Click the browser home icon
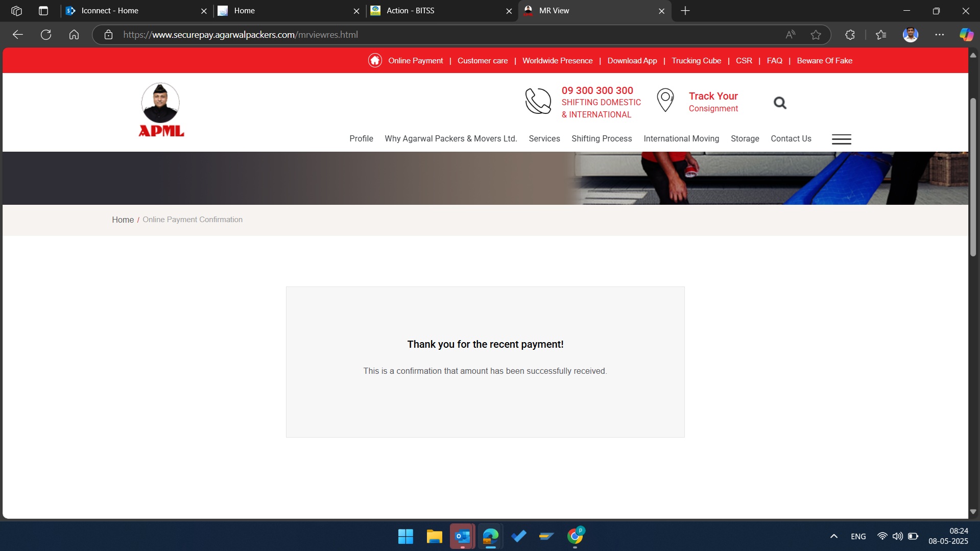This screenshot has width=980, height=551. (74, 35)
